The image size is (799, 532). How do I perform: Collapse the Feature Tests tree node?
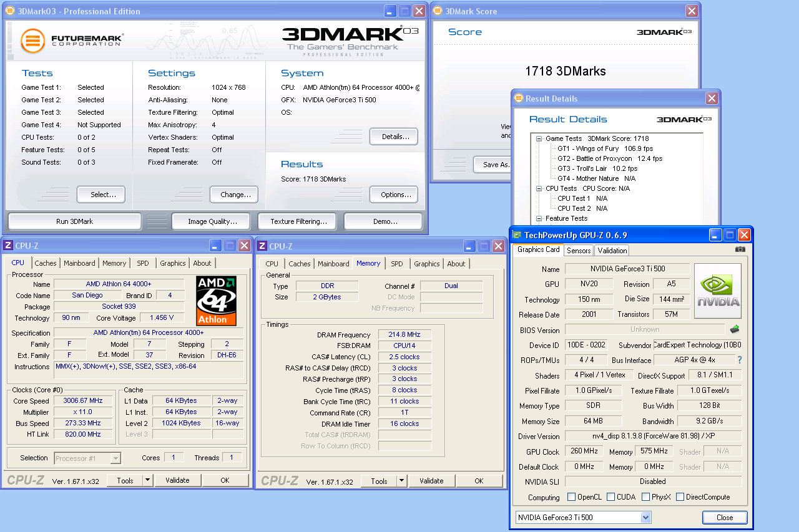(x=539, y=218)
